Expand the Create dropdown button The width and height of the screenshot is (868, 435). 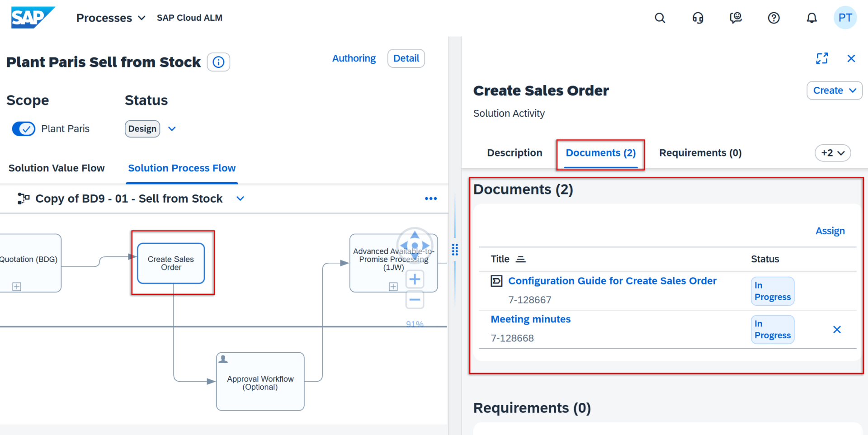pyautogui.click(x=834, y=90)
